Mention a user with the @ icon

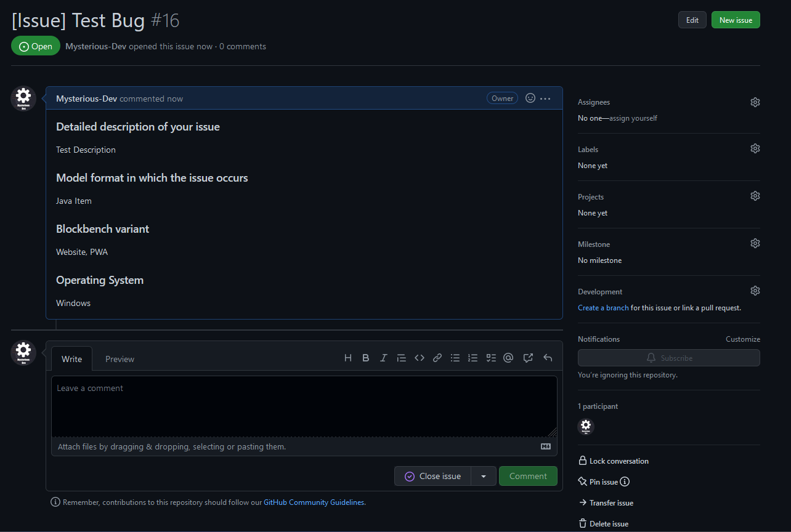point(508,358)
